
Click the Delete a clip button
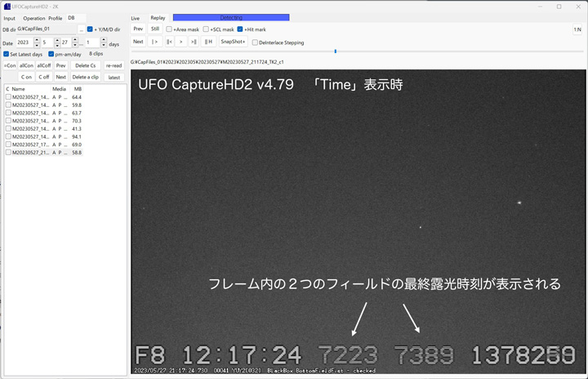(x=86, y=77)
